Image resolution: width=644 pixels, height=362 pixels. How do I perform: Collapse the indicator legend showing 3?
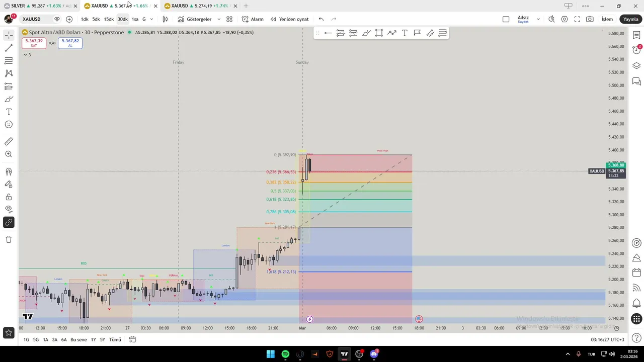tap(27, 55)
